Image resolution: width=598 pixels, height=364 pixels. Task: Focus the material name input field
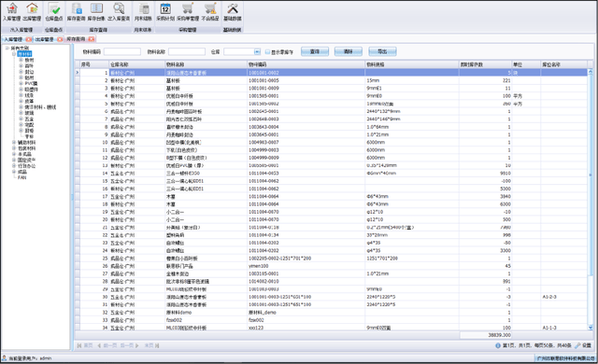187,51
